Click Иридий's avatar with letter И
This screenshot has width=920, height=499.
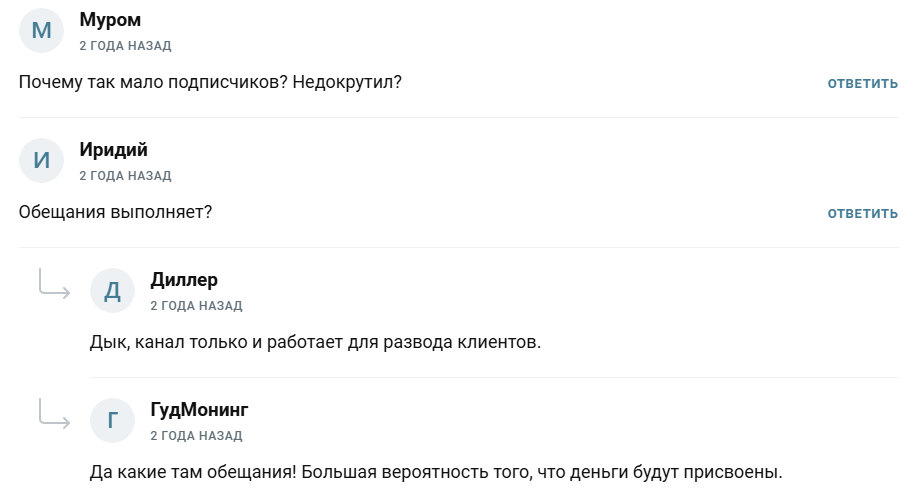click(x=42, y=161)
